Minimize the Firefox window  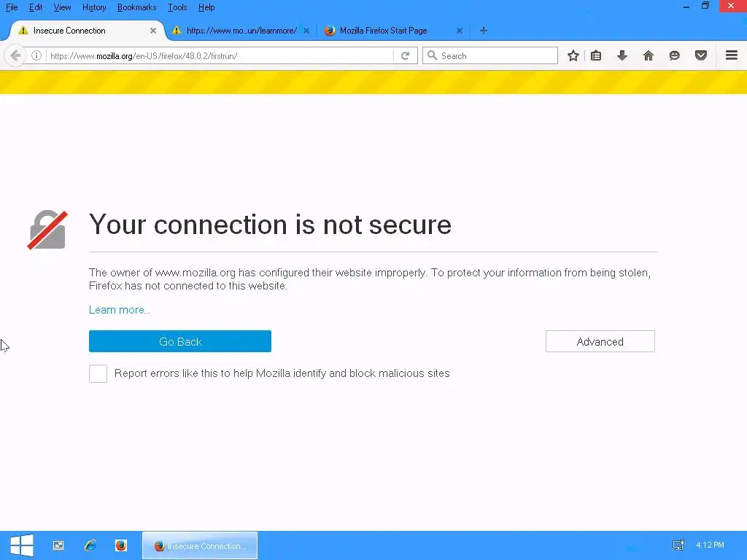pyautogui.click(x=686, y=7)
